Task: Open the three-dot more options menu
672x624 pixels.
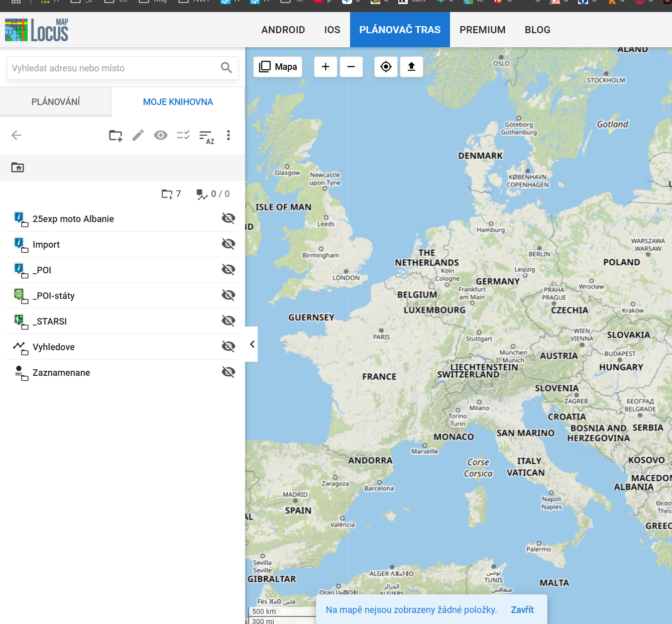Action: tap(229, 135)
